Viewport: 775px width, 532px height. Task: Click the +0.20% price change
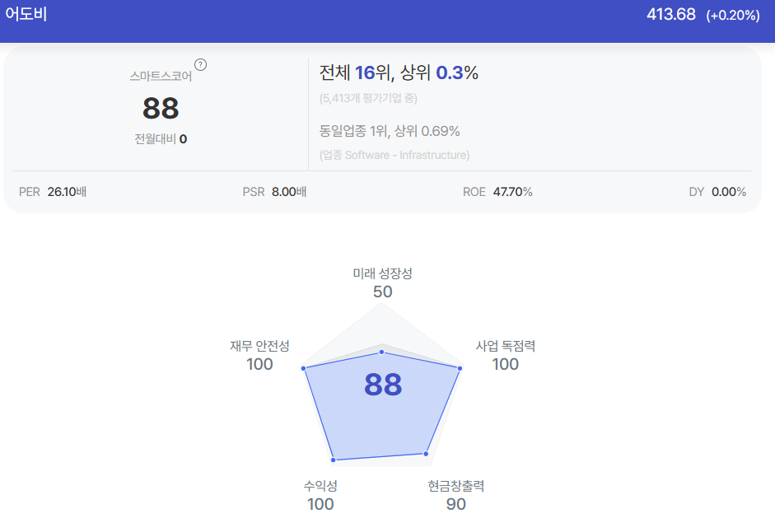[733, 16]
